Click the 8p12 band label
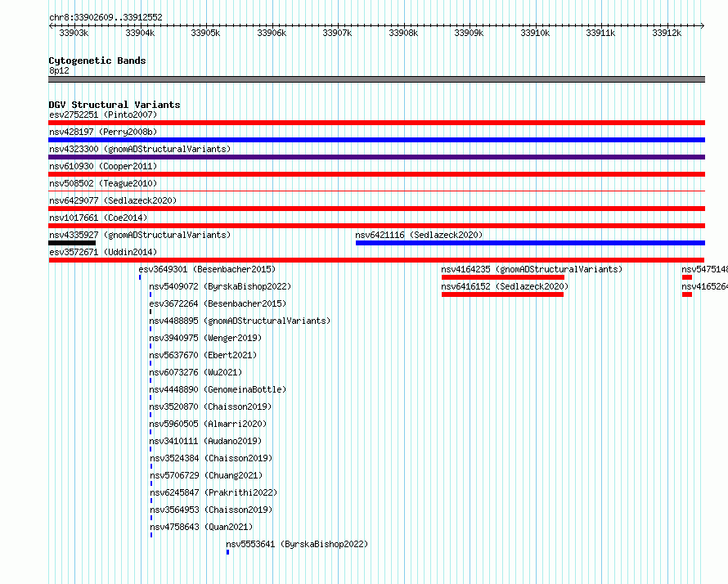This screenshot has height=584, width=728. tap(59, 70)
